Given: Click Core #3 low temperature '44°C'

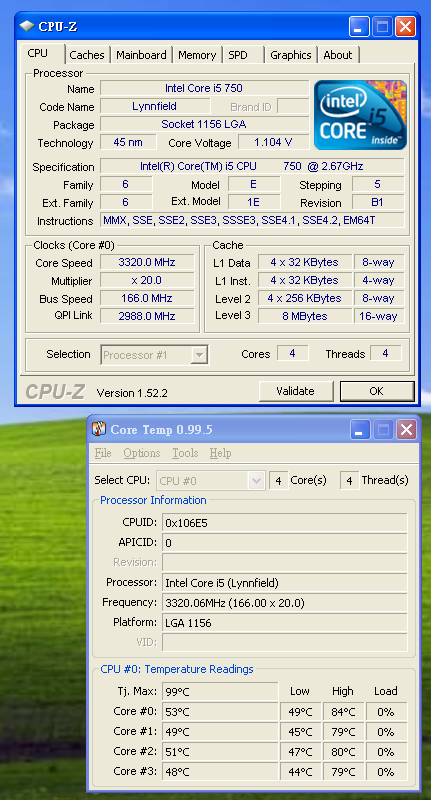Looking at the screenshot, I should coord(300,771).
